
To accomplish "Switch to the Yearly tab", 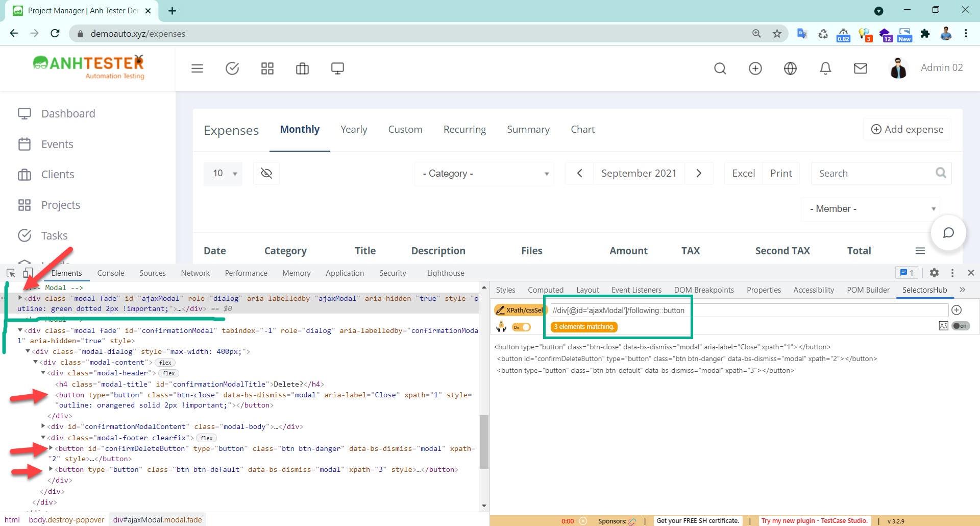I will pos(354,130).
